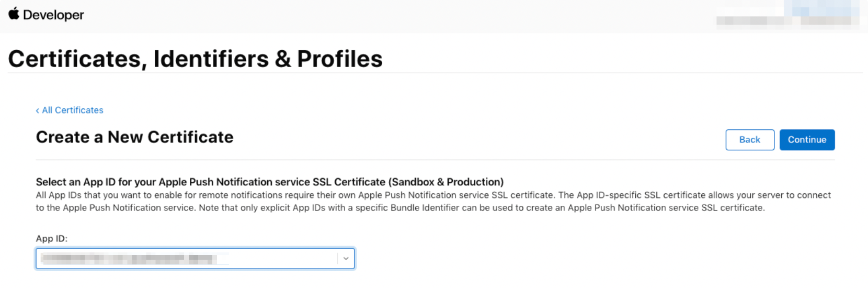Click the blue Continue button
Screen dimensions: 868x288
point(807,140)
